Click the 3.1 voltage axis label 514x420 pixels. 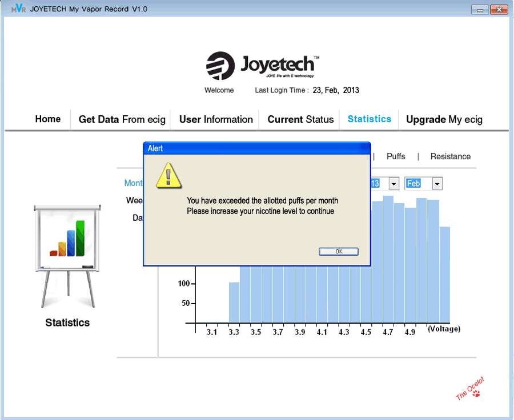pyautogui.click(x=212, y=332)
